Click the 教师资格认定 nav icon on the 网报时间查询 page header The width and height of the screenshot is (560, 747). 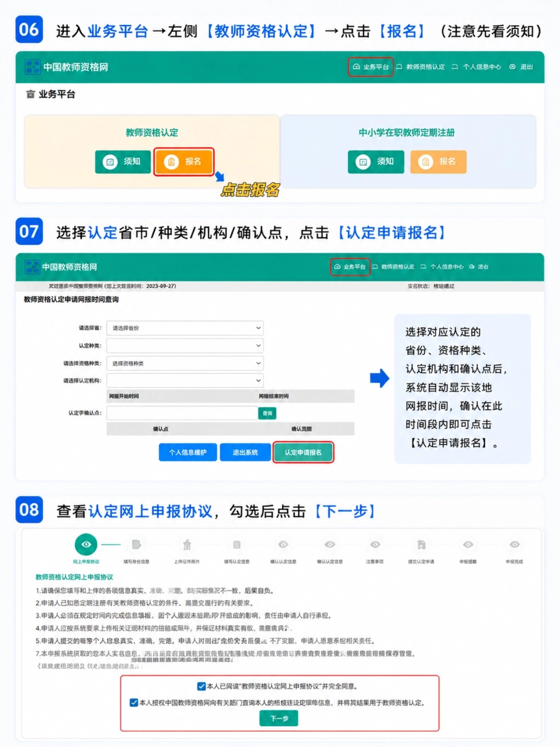click(x=375, y=267)
